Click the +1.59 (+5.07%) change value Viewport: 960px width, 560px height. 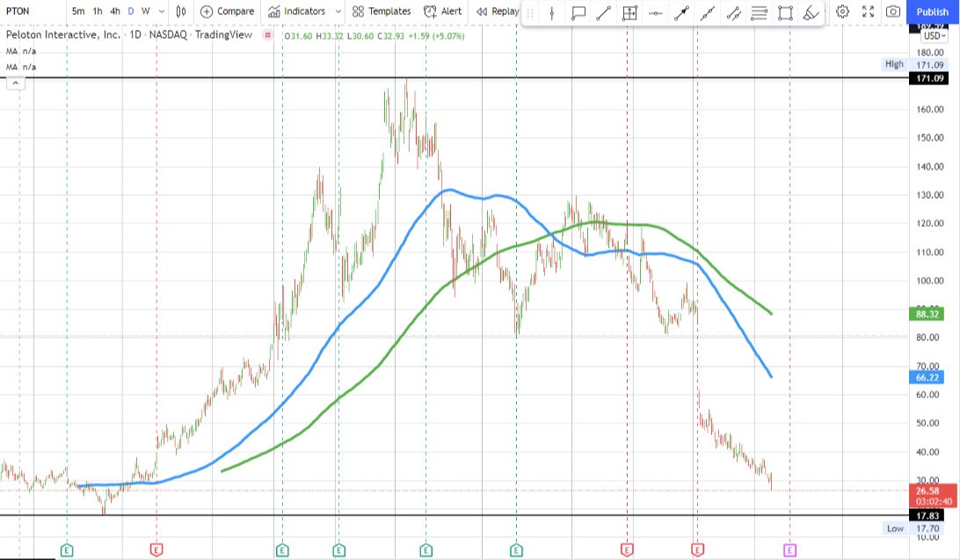(x=435, y=36)
